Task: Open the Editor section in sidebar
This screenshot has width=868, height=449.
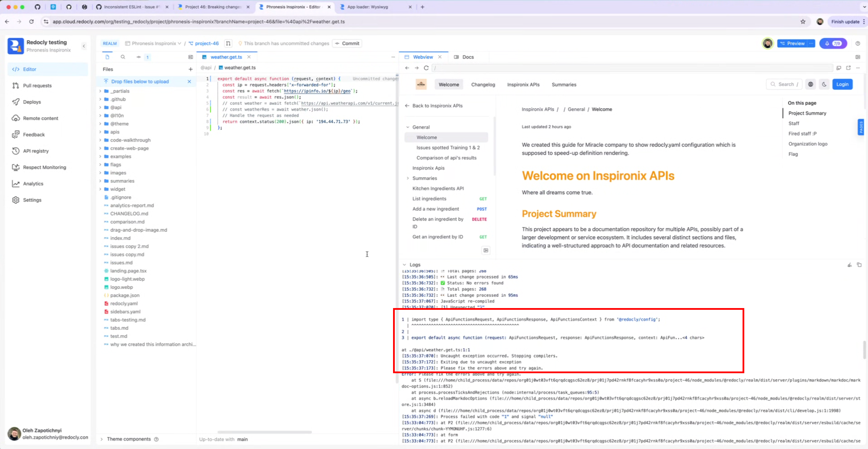Action: click(48, 69)
